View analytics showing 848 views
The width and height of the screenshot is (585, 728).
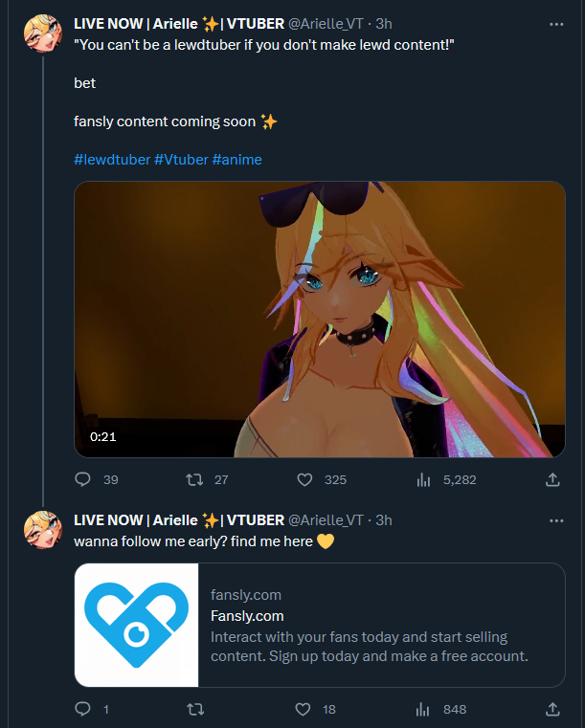[x=423, y=709]
